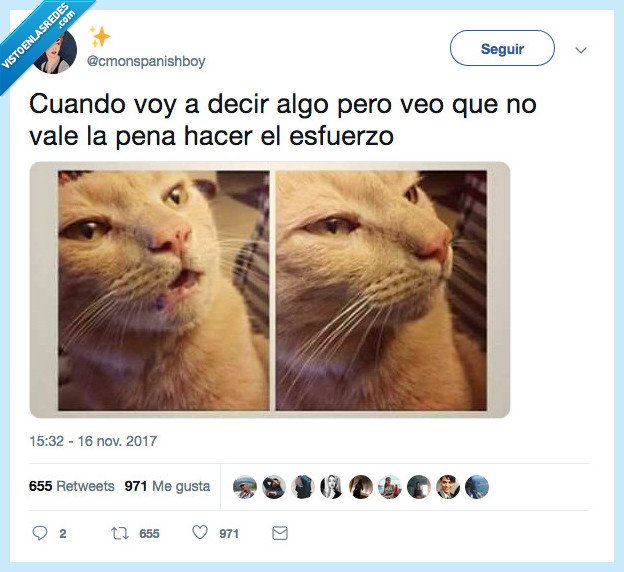Click the liker avatar with the smiling man
Viewport: 624px width, 572px height.
point(448,487)
